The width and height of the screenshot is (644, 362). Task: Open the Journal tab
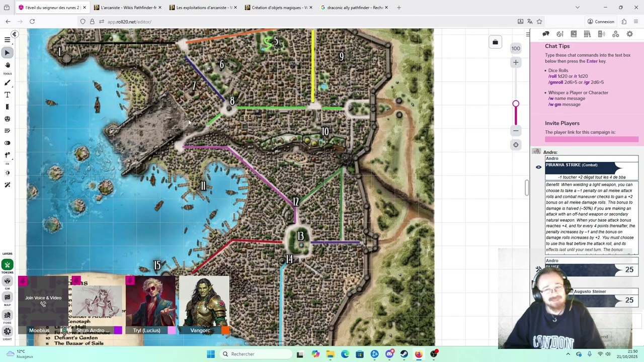[574, 34]
